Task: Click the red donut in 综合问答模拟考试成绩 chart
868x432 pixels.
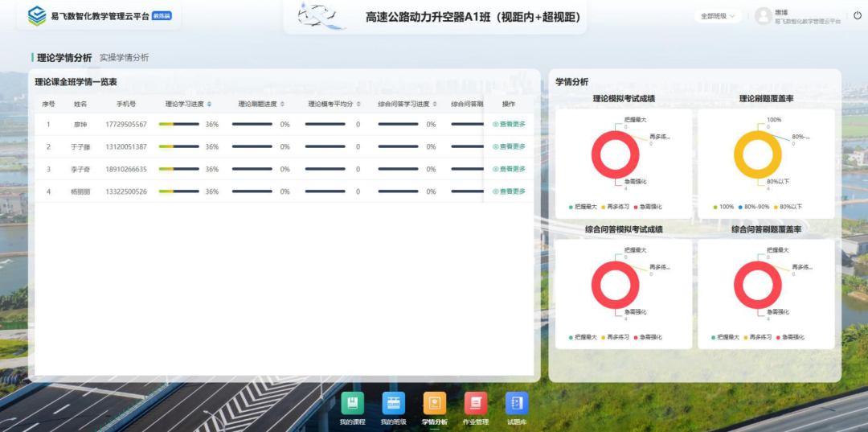Action: 596,285
